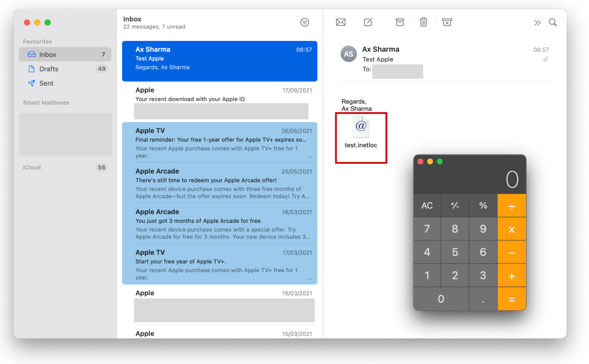Image resolution: width=589 pixels, height=364 pixels.
Task: Compose a new message
Action: click(x=368, y=22)
